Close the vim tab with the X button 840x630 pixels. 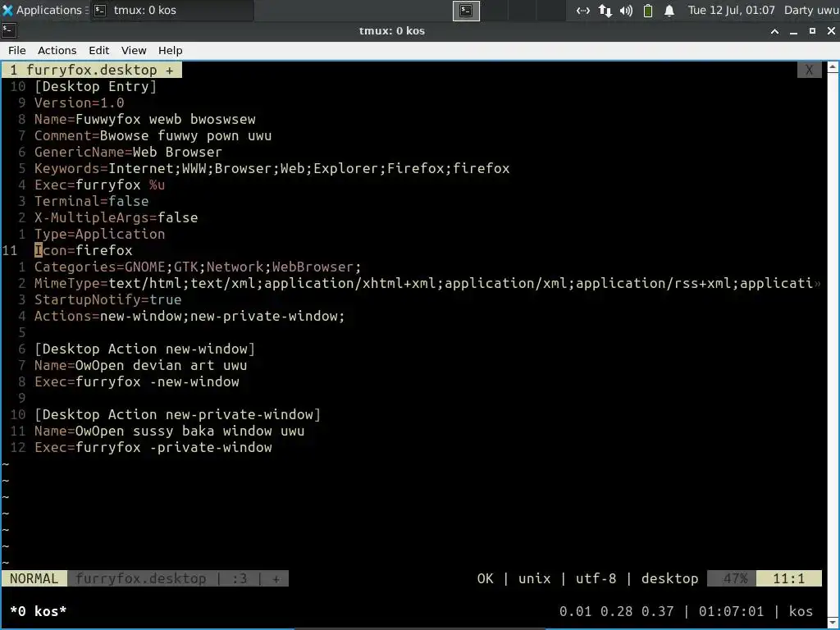coord(809,70)
